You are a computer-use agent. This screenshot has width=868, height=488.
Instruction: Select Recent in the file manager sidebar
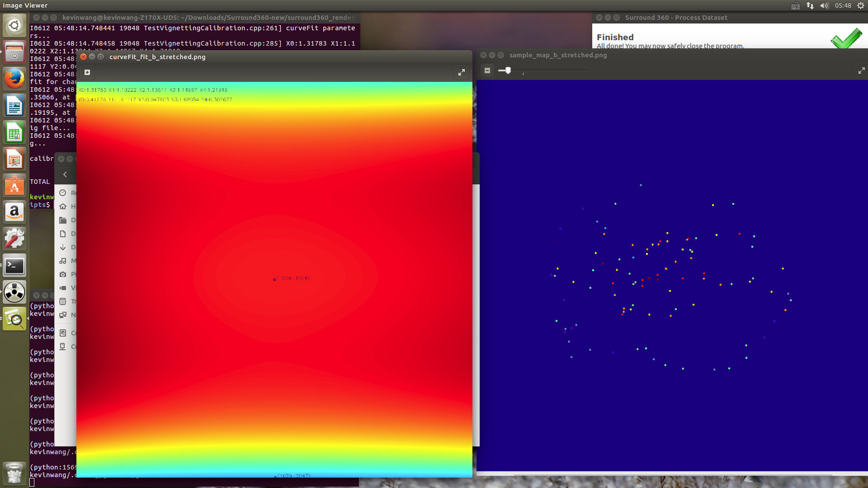pos(63,192)
